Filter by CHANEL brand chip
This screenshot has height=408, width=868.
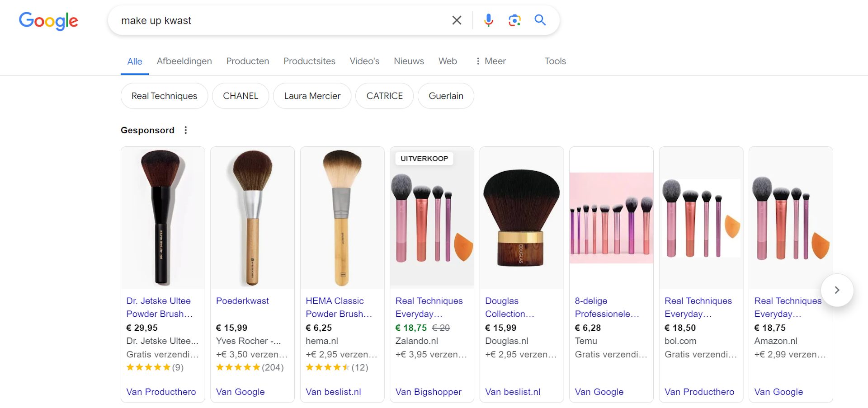[241, 96]
